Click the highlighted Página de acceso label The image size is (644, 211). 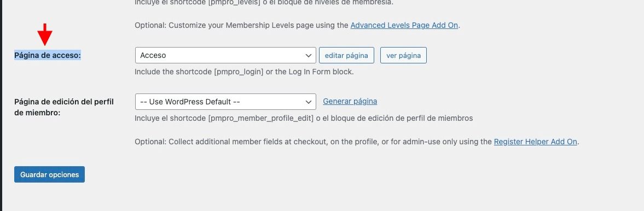47,55
